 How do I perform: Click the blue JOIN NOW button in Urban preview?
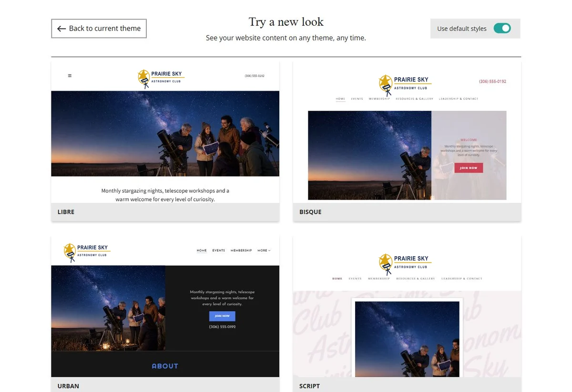222,316
